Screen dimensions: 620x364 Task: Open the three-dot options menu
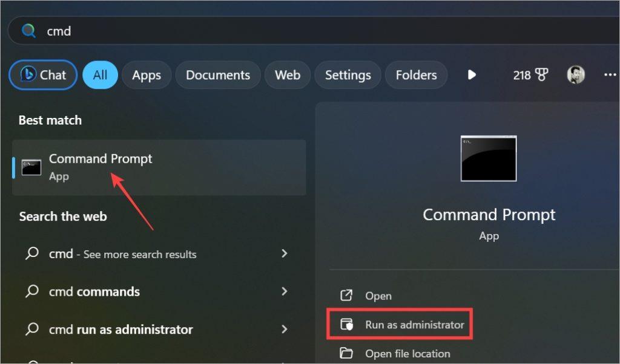610,74
